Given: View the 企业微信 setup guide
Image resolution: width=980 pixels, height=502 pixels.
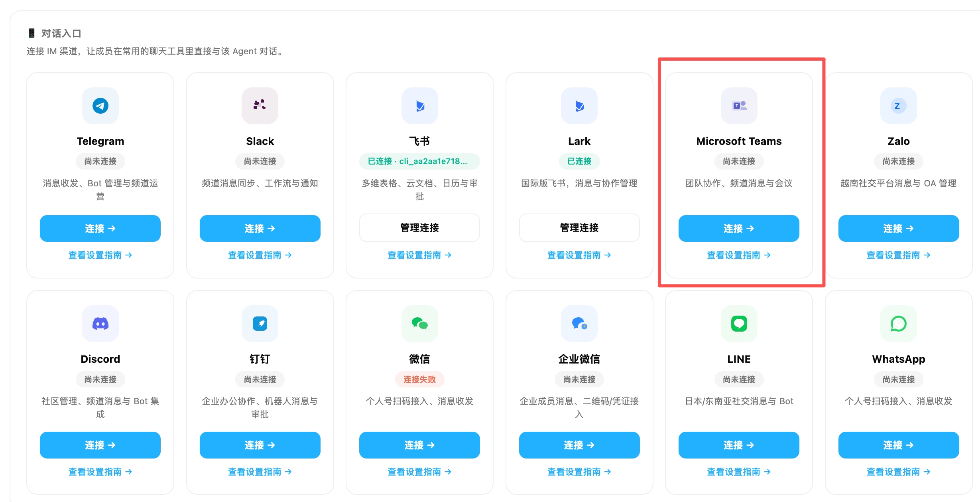Looking at the screenshot, I should click(579, 472).
